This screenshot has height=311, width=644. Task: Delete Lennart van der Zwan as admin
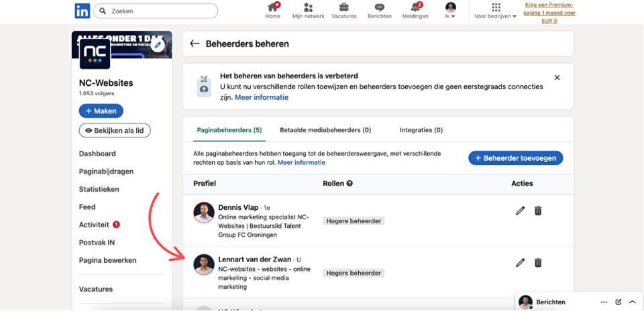[538, 263]
